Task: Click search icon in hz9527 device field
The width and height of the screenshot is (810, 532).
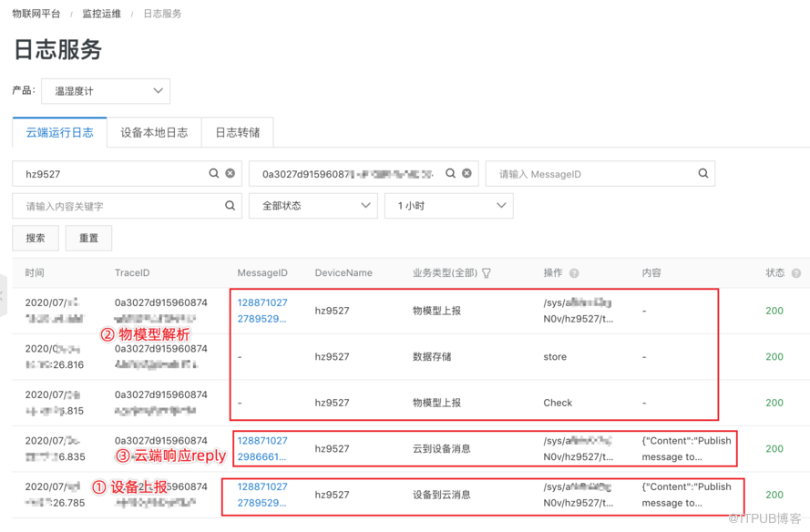Action: click(x=214, y=173)
